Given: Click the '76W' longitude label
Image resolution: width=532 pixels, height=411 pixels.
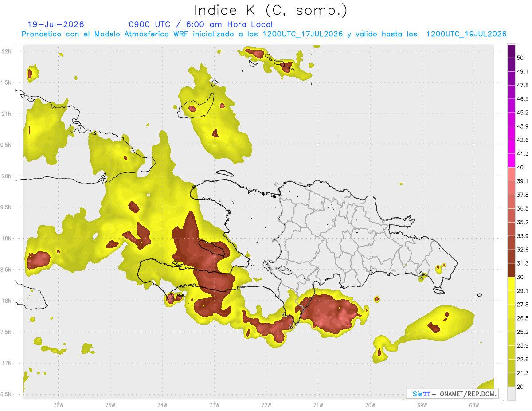Looking at the screenshot, I should click(x=58, y=405).
